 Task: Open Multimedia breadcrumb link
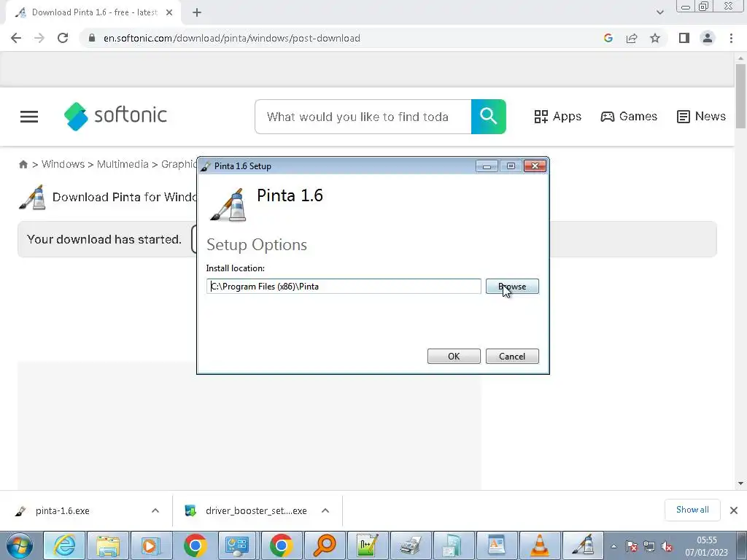(123, 164)
